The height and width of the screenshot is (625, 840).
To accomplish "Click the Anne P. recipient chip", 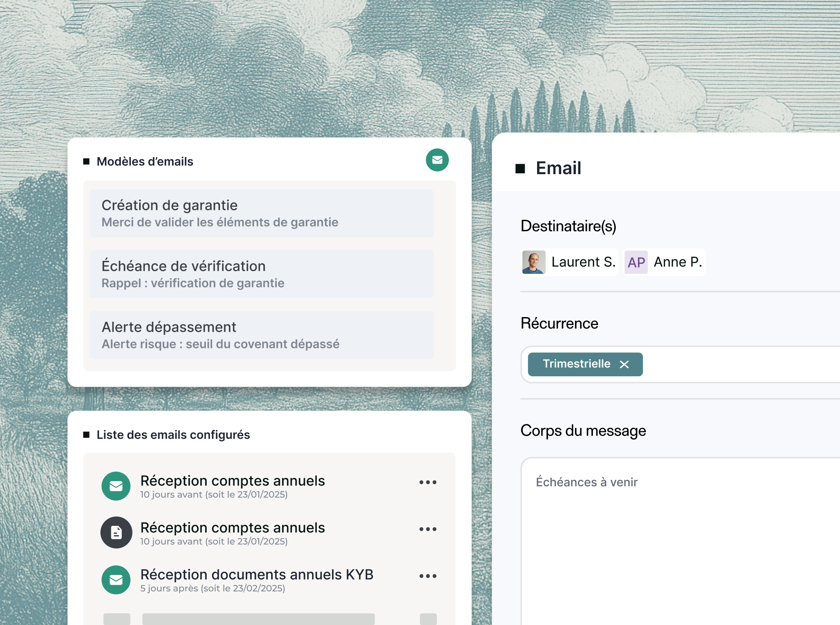I will click(x=677, y=262).
